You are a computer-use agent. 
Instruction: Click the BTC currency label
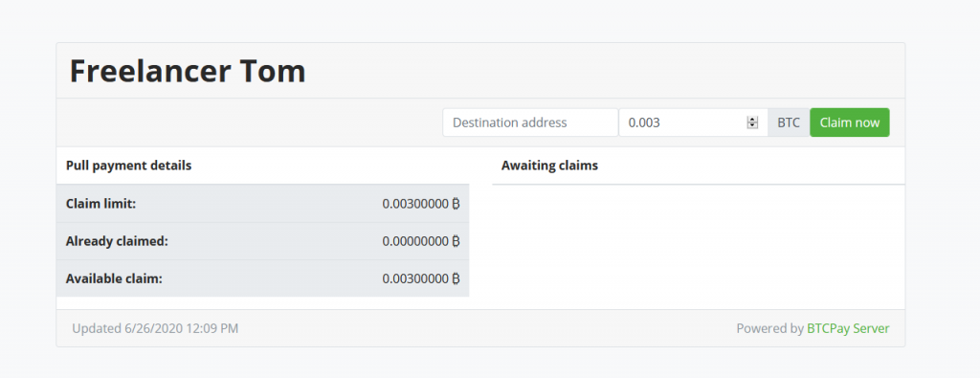789,122
